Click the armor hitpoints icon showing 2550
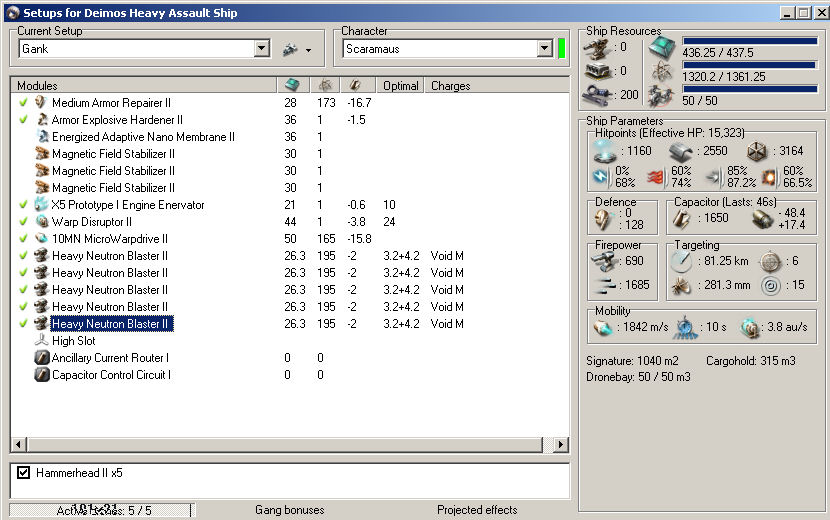This screenshot has height=520, width=830. click(681, 153)
